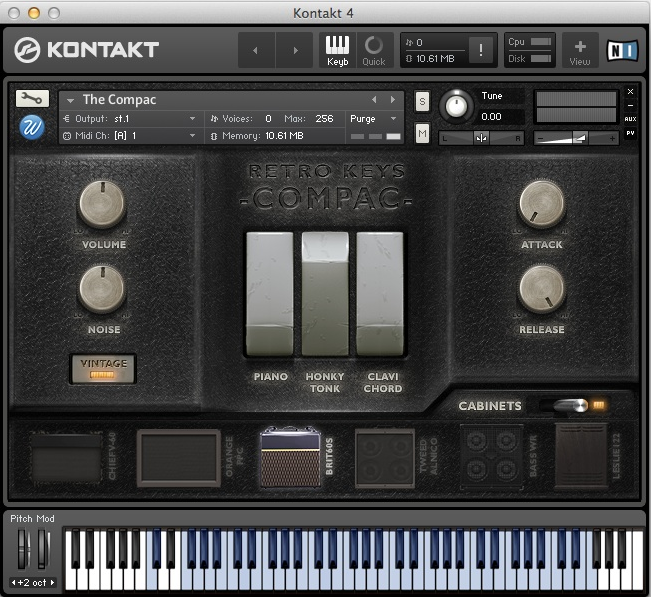Click the Release knob
Screen dimensions: 651x597
pos(542,289)
